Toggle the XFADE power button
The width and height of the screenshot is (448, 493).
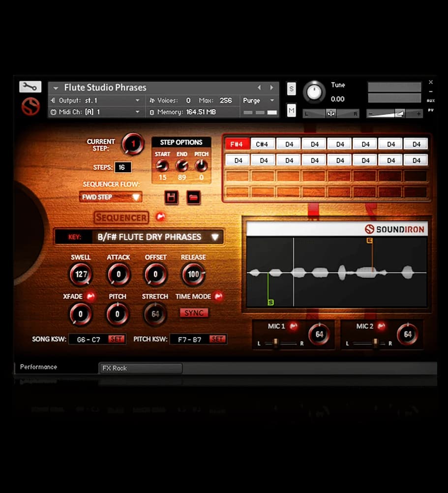click(90, 297)
